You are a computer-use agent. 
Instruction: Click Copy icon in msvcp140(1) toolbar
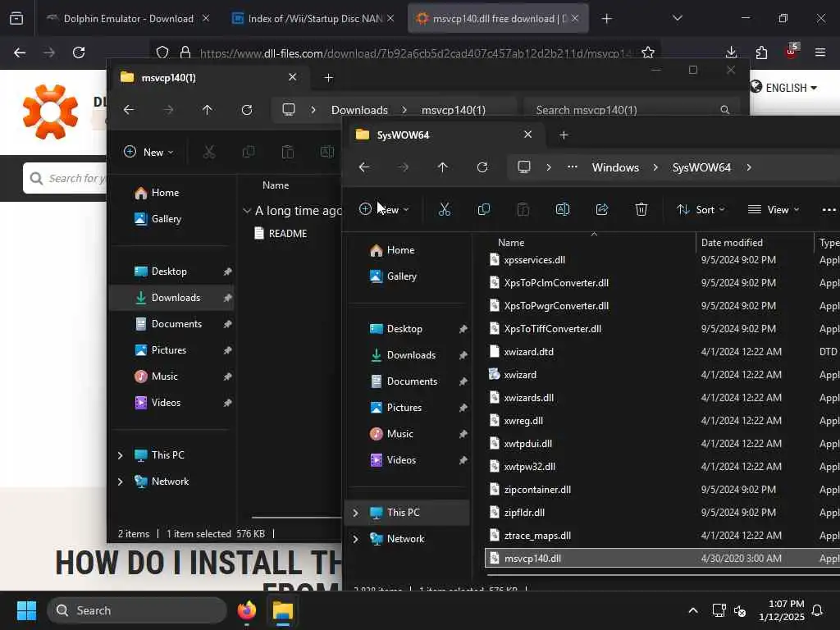tap(249, 152)
